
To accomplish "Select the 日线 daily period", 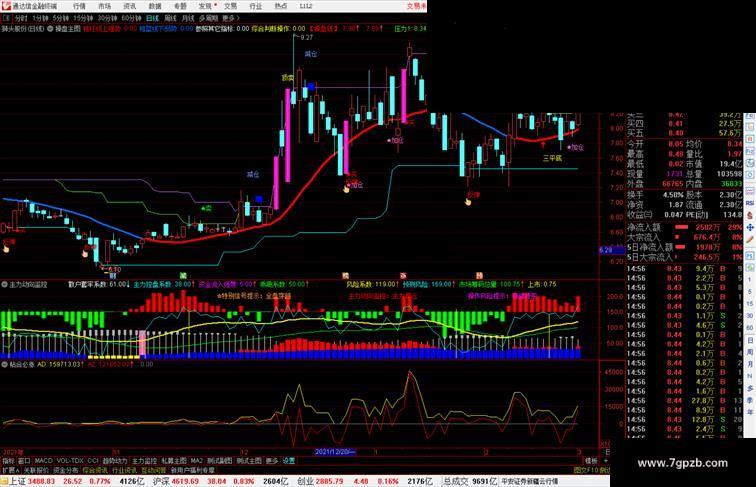I will coord(152,18).
